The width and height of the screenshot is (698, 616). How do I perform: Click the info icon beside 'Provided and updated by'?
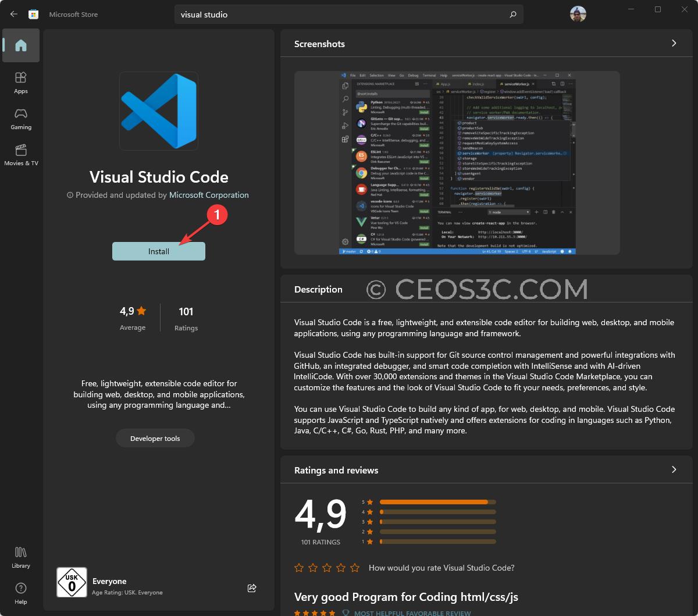click(70, 195)
